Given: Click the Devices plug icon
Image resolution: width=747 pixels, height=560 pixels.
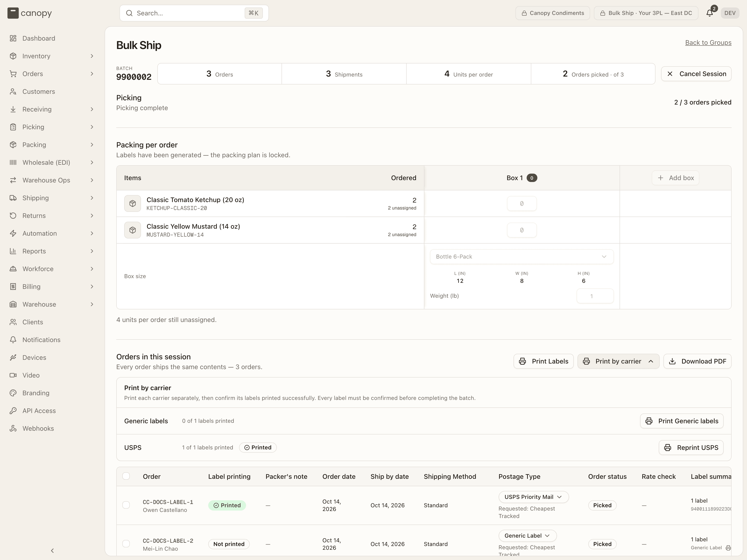Looking at the screenshot, I should [x=13, y=357].
